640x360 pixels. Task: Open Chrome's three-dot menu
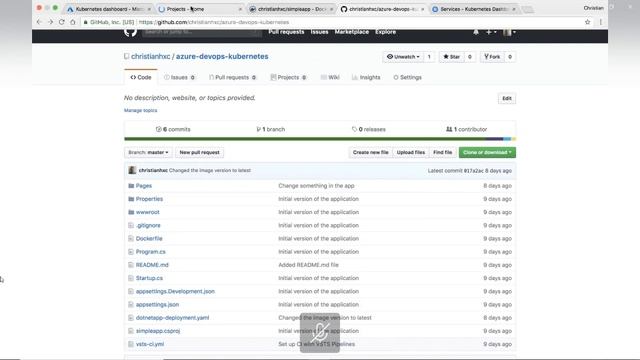click(x=600, y=22)
